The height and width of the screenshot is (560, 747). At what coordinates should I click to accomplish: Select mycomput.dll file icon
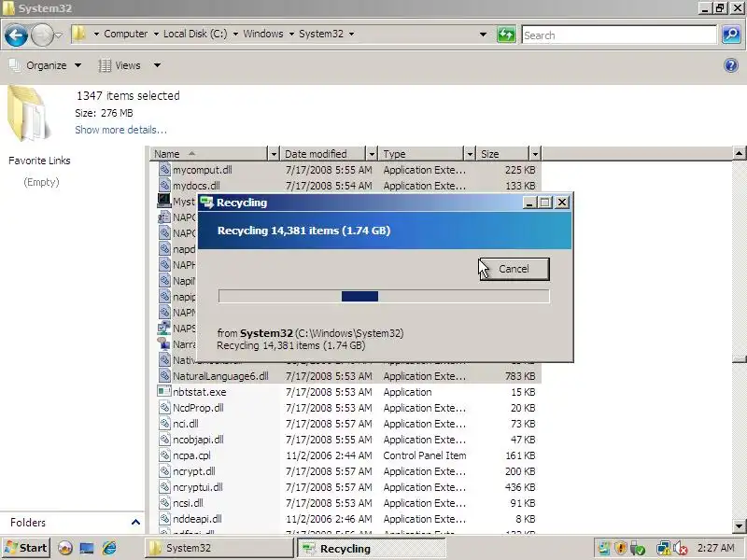164,170
